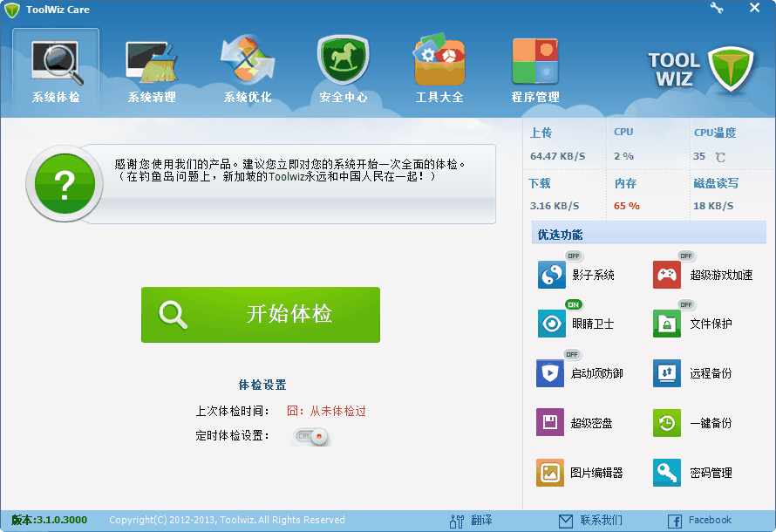Toggle 启动项防御 OFF badge

tap(572, 354)
